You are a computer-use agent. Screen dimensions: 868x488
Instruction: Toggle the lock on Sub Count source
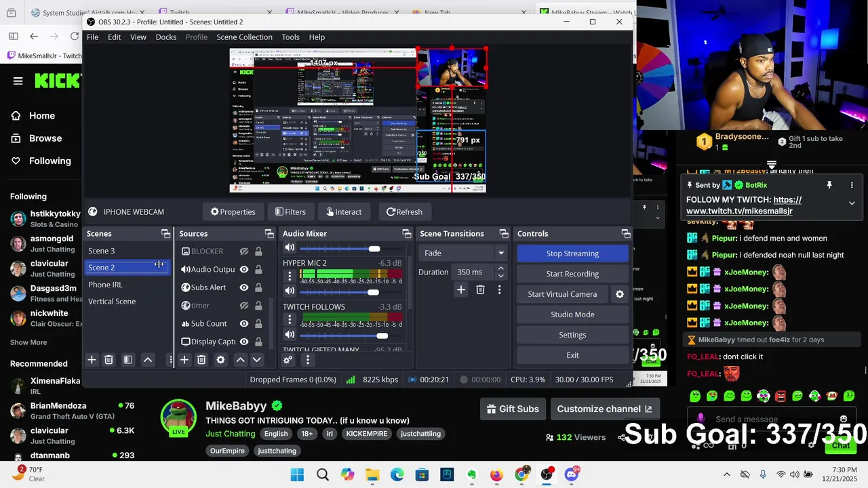click(x=258, y=324)
